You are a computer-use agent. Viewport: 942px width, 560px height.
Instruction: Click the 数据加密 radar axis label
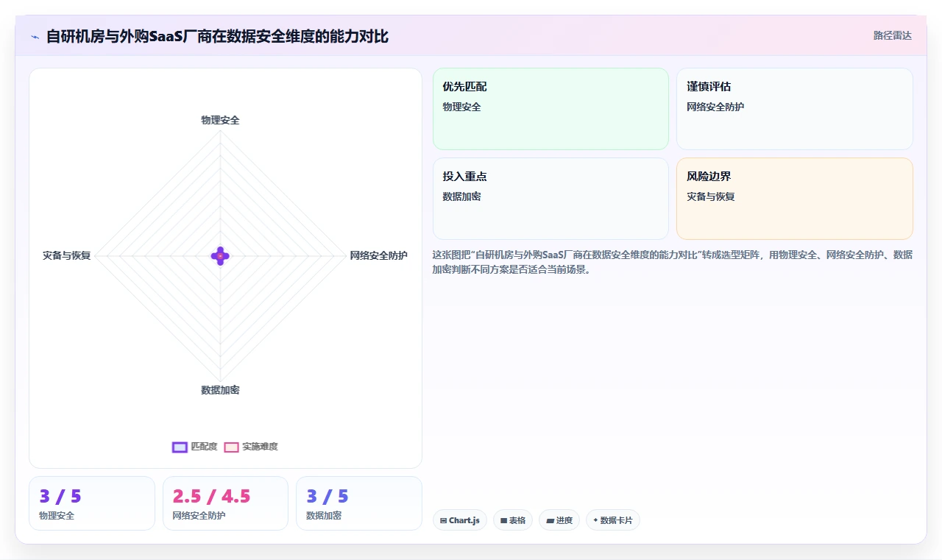coord(220,390)
